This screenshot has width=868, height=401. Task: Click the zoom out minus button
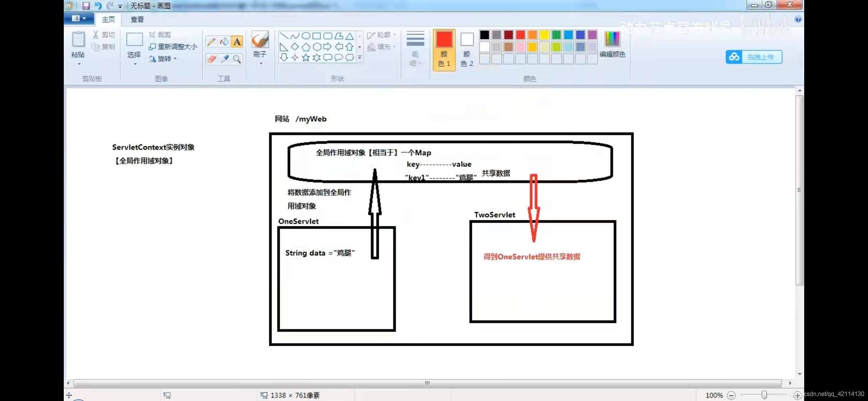pos(731,395)
